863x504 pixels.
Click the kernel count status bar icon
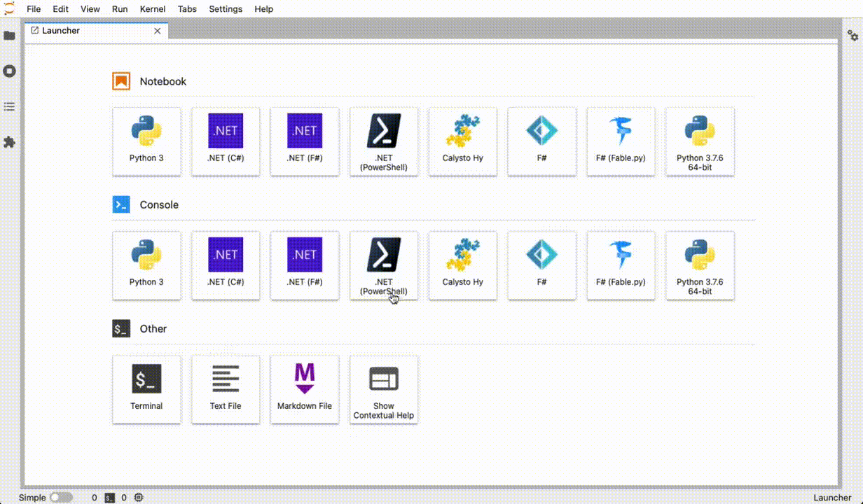pos(139,498)
